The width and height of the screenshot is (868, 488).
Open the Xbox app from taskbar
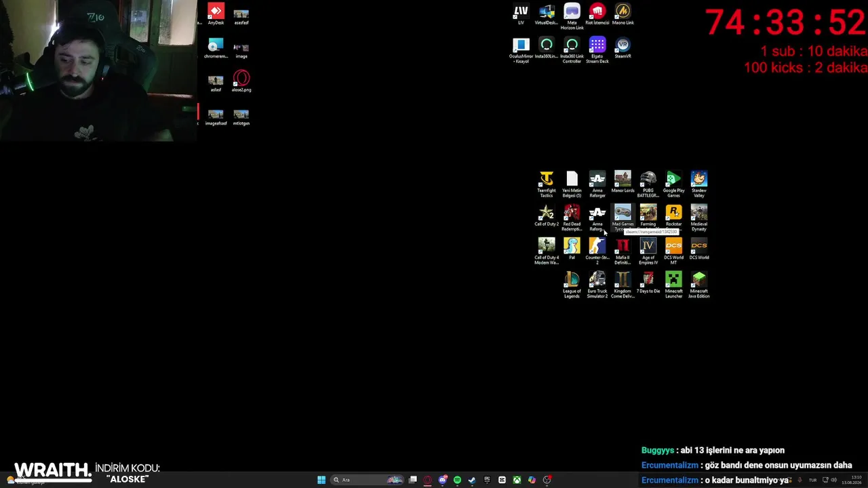(x=517, y=480)
